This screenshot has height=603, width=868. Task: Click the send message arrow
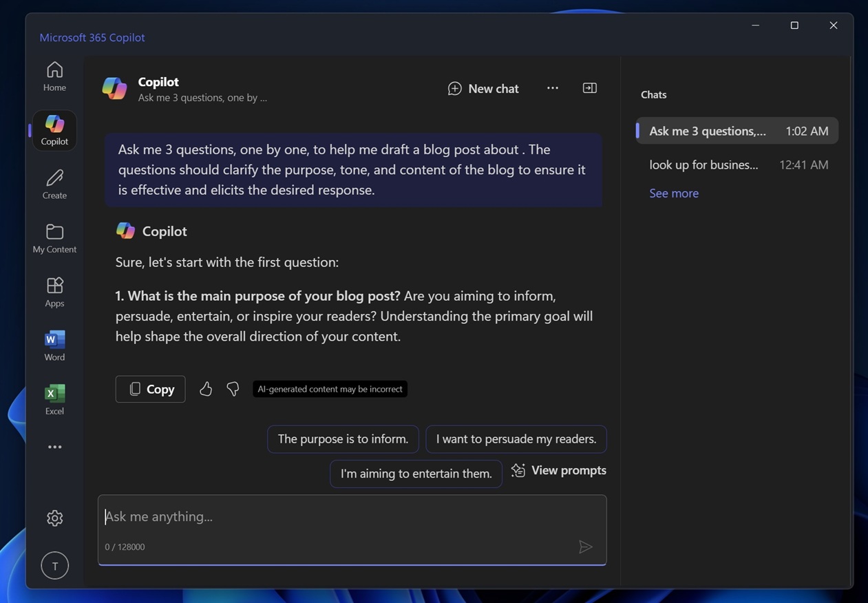coord(585,547)
